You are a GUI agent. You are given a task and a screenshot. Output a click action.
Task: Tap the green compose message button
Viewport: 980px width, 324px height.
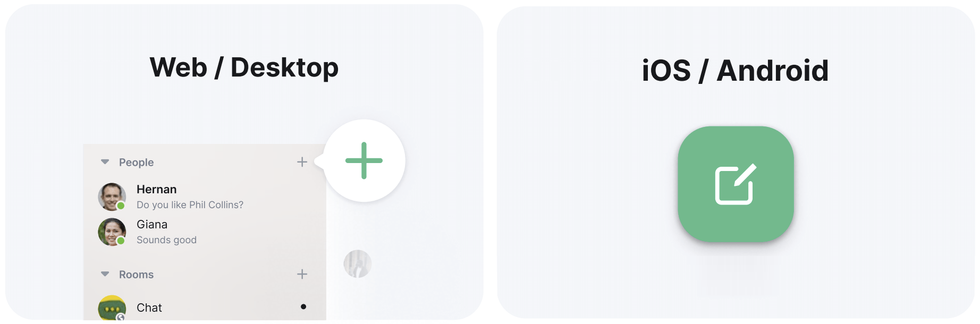736,184
